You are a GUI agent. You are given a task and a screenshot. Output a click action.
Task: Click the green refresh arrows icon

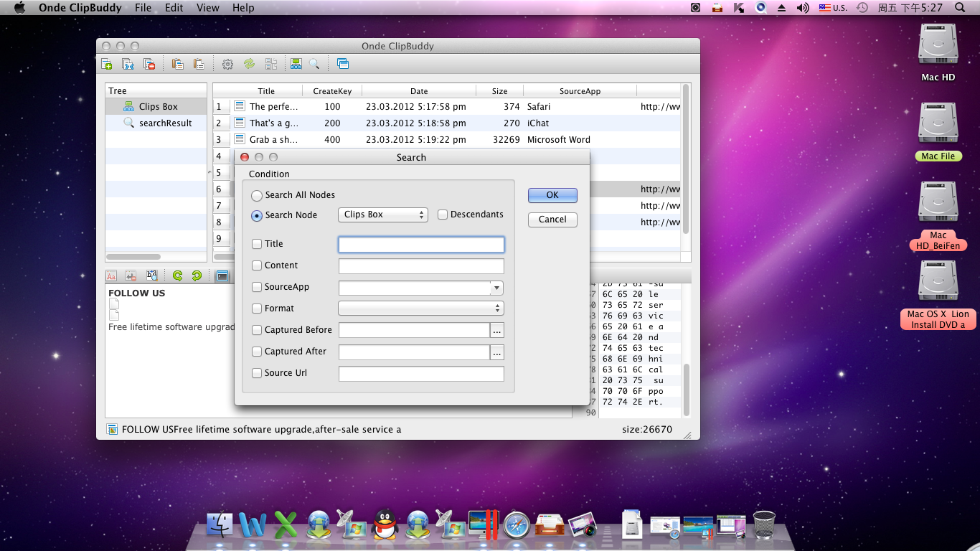[249, 64]
